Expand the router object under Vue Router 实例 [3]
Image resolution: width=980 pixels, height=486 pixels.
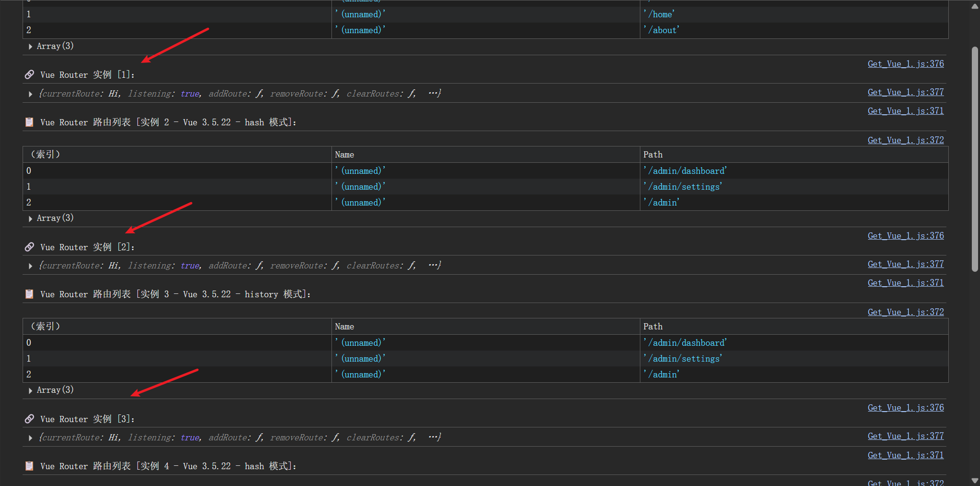[31, 438]
